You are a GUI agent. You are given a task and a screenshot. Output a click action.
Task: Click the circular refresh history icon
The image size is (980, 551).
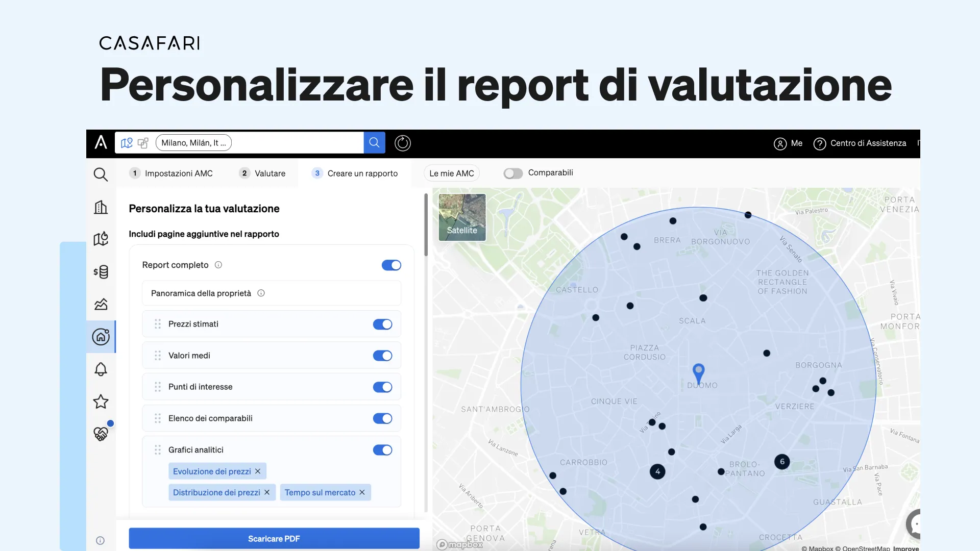[403, 143]
